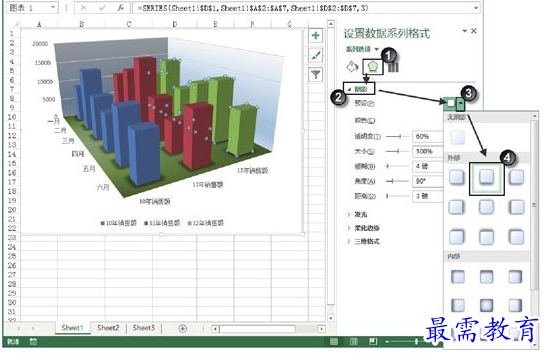Screen dimensions: 547x361
Task: Click the status bar zoom slider handle
Action: click(416, 341)
